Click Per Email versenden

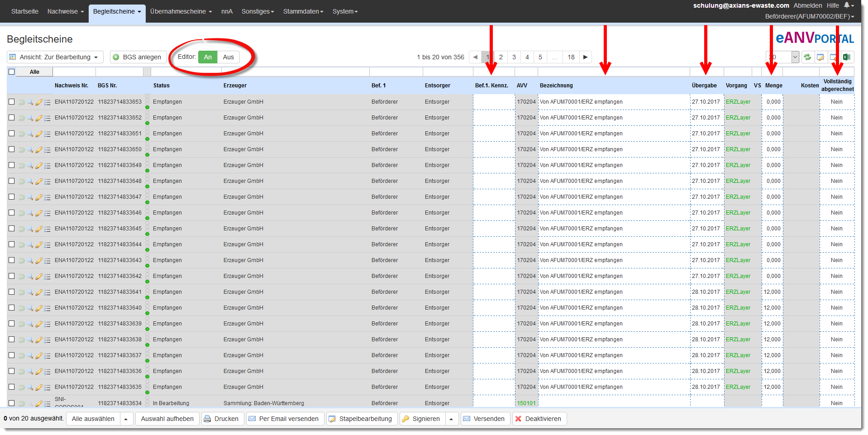[x=285, y=419]
